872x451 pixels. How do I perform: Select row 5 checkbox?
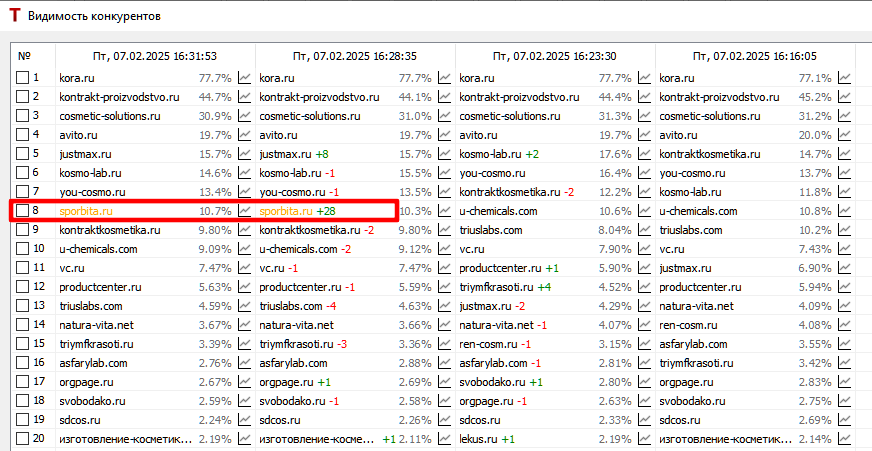pyautogui.click(x=22, y=154)
